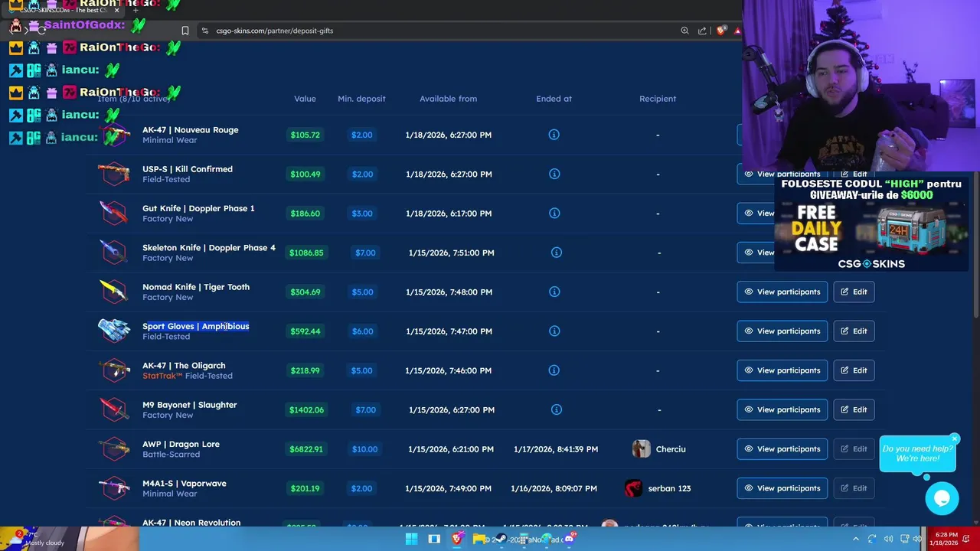Screen dimensions: 980x551
Task: Click the Min. deposit column header
Action: click(361, 99)
